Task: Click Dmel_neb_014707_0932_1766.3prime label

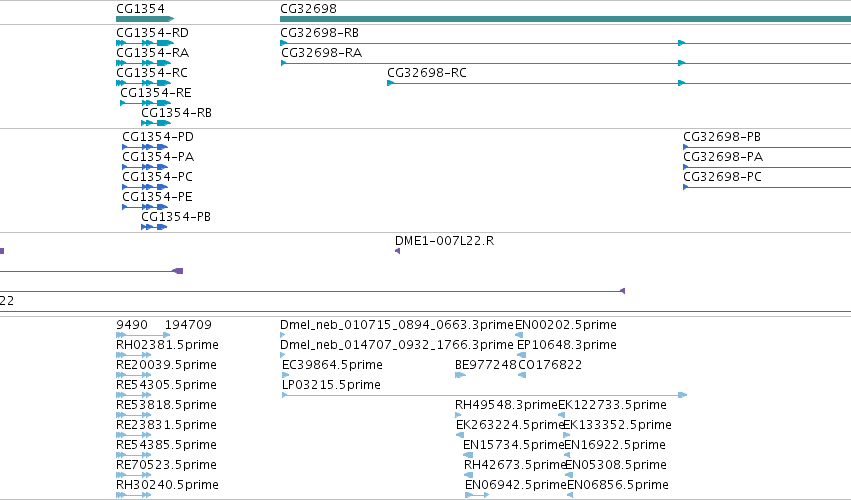Action: [x=397, y=345]
